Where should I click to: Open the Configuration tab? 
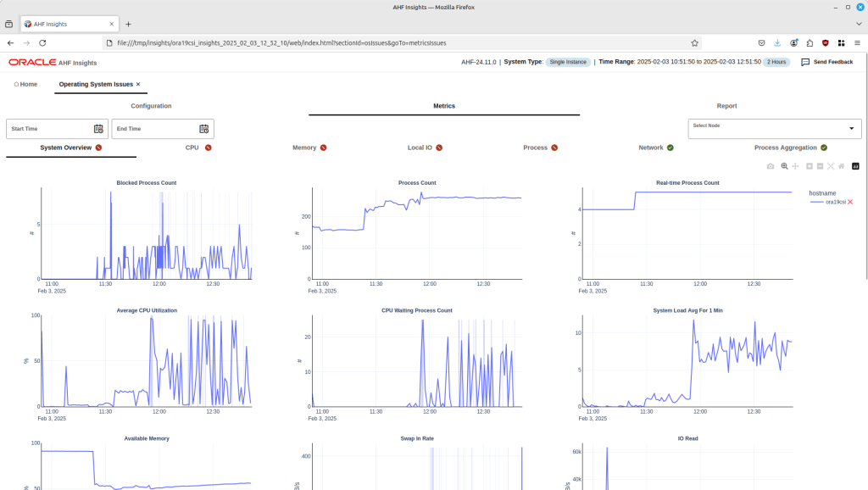[151, 106]
